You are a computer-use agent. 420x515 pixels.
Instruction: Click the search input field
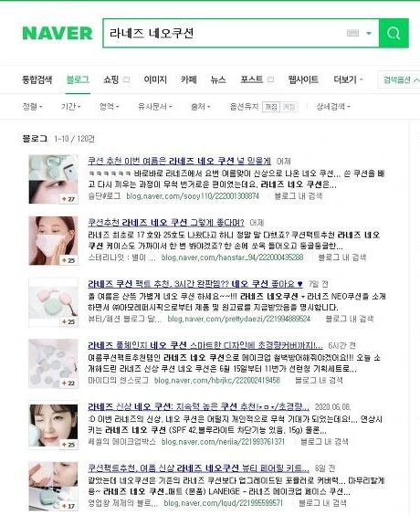point(226,33)
